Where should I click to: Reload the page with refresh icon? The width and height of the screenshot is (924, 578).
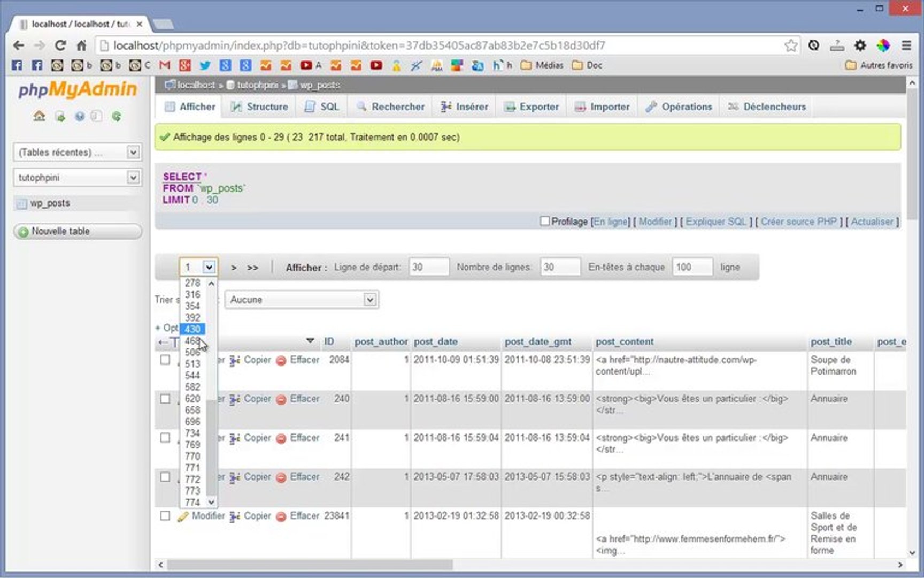coord(60,45)
